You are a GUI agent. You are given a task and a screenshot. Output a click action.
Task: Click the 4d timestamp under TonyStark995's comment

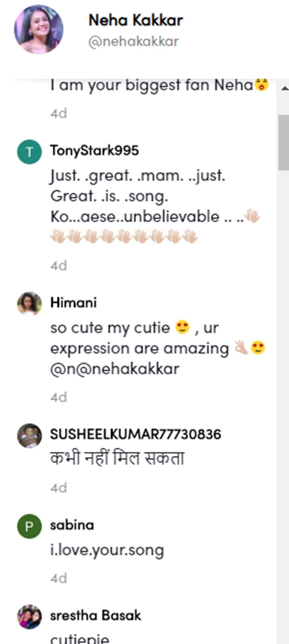point(58,266)
